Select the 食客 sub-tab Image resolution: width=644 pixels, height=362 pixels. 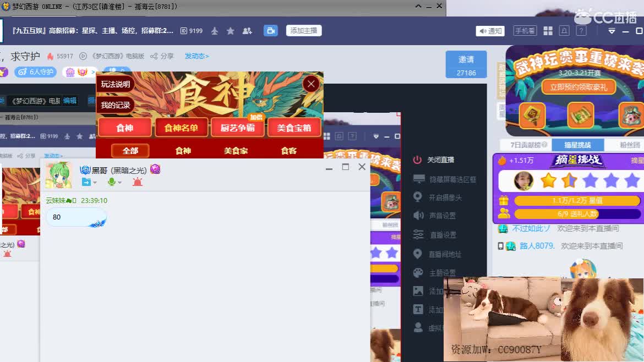(289, 151)
